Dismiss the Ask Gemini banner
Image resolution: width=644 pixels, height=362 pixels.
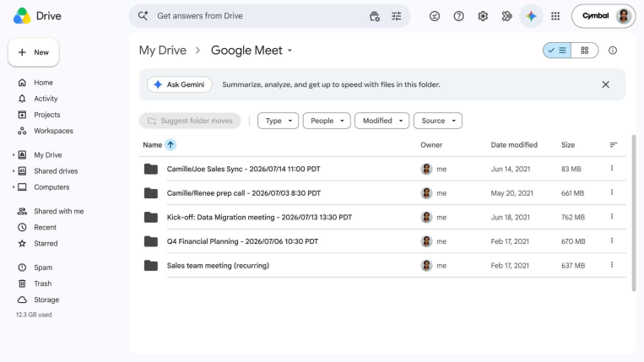(605, 84)
